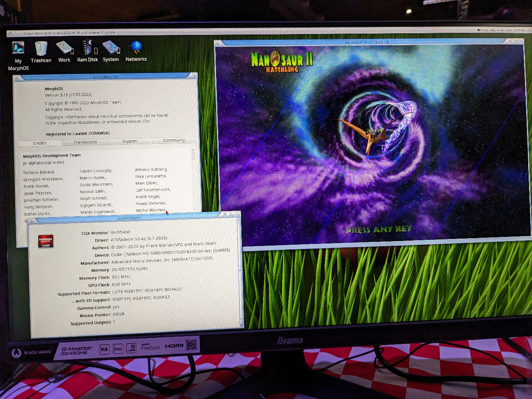Click the name 'Frank Mariak' in credits
This screenshot has height=399, width=532.
pyautogui.click(x=36, y=186)
